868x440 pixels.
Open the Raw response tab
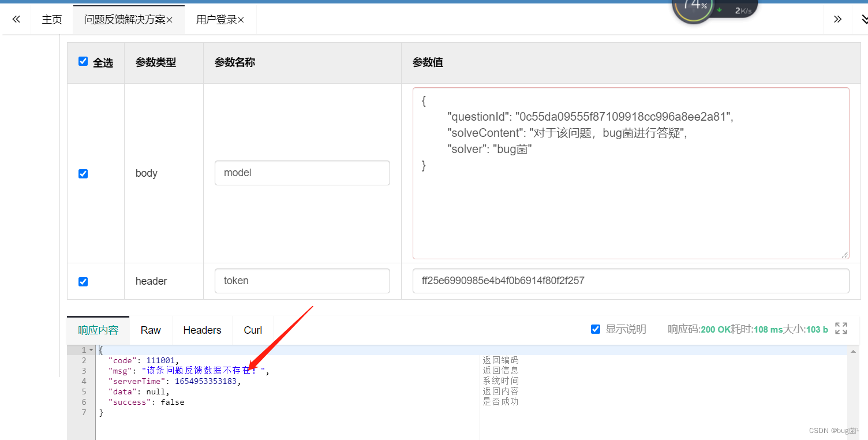click(x=151, y=330)
